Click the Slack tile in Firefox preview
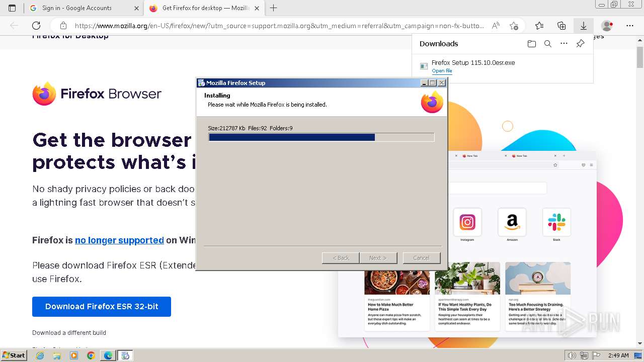 pyautogui.click(x=556, y=222)
